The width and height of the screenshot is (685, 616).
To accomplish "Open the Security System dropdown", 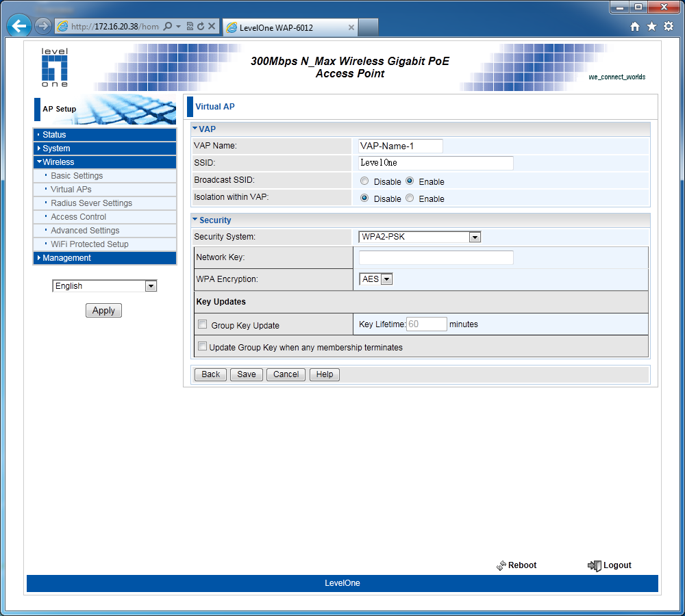I will 419,237.
